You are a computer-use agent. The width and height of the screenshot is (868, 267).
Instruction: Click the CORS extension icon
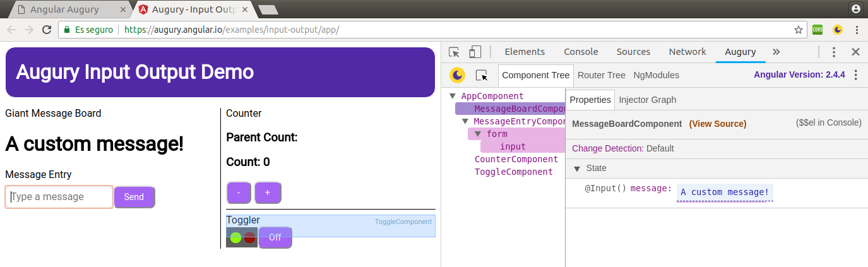[817, 30]
